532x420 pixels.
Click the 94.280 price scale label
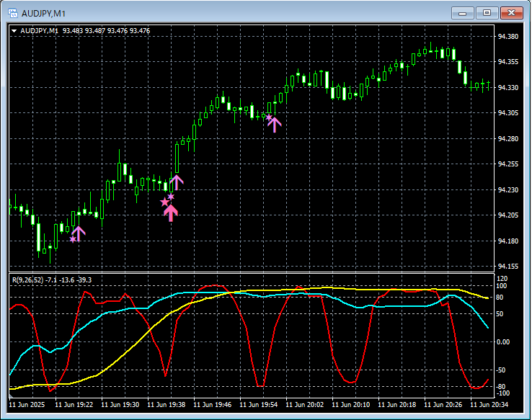508,138
